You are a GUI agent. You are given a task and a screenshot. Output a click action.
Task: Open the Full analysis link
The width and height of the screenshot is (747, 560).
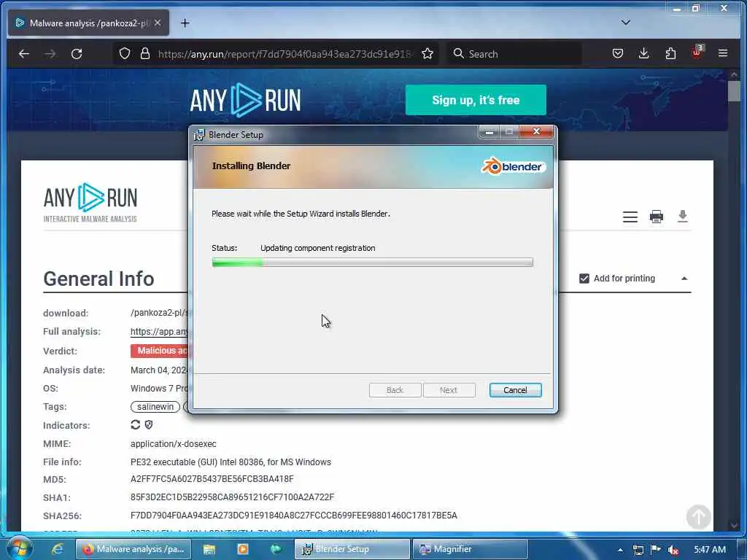tap(159, 332)
